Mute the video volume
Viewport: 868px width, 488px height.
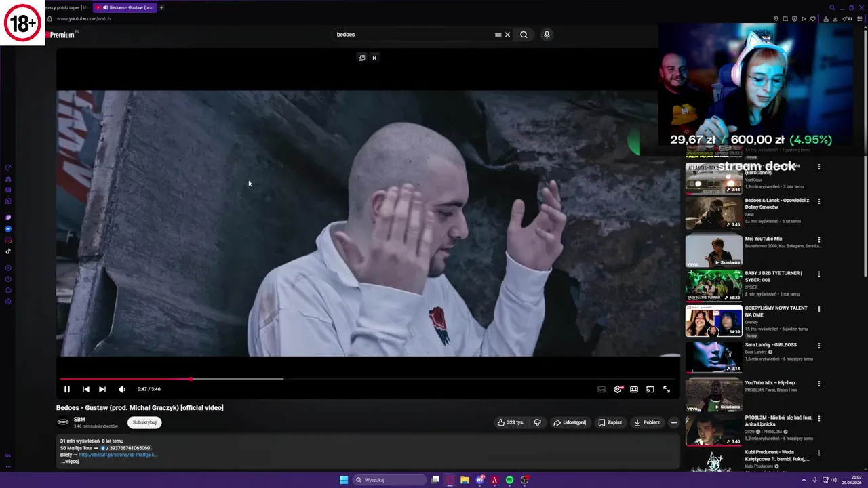pyautogui.click(x=122, y=389)
